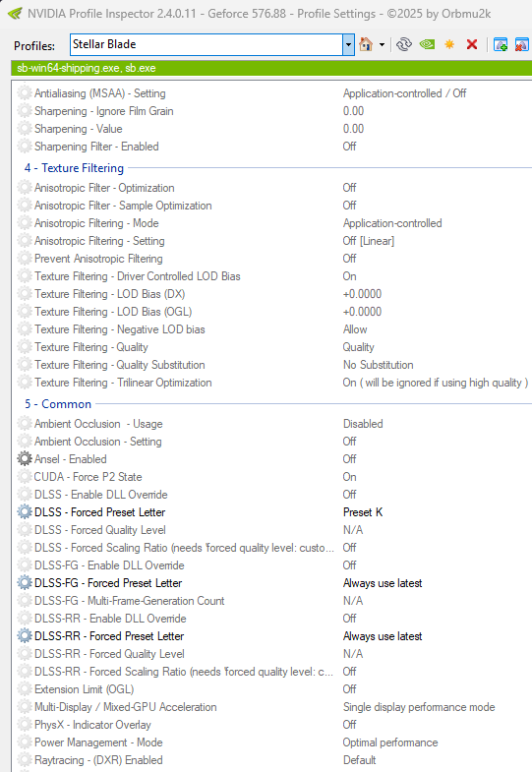This screenshot has height=772, width=532.
Task: Collapse the 5 - Common section header
Action: 58,404
